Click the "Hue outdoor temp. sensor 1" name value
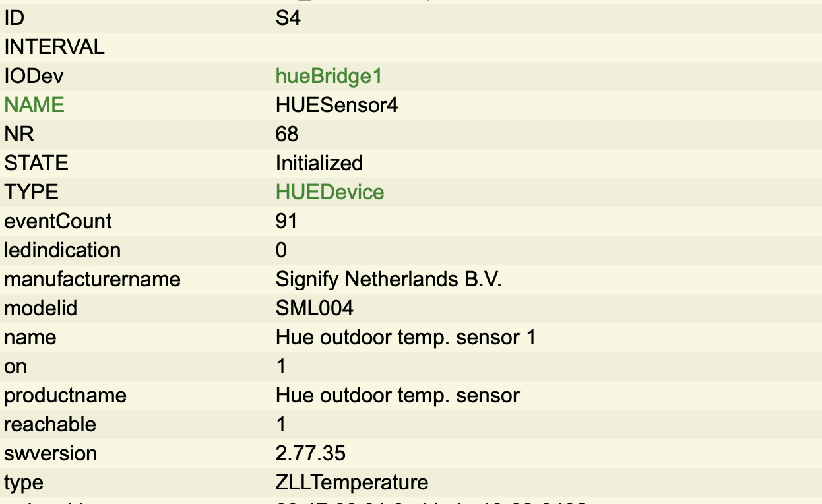Screen dimensions: 822x504 (x=405, y=338)
